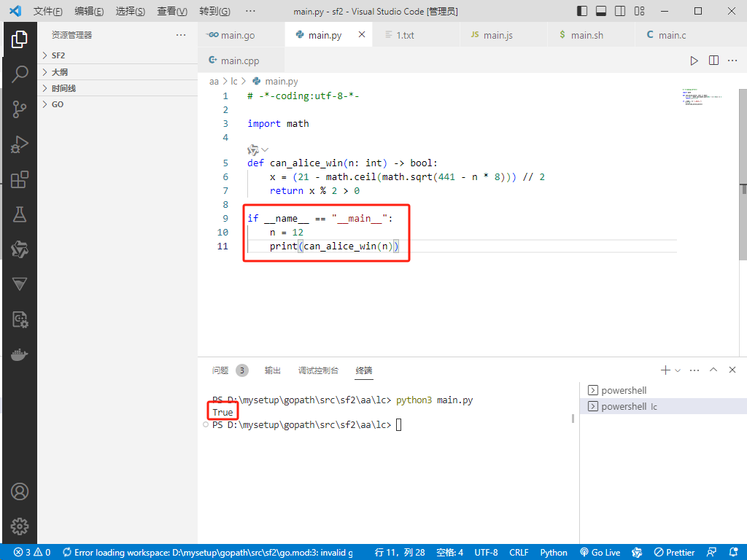Open the 问题 problems panel tab
The width and height of the screenshot is (747, 560).
[x=230, y=370]
